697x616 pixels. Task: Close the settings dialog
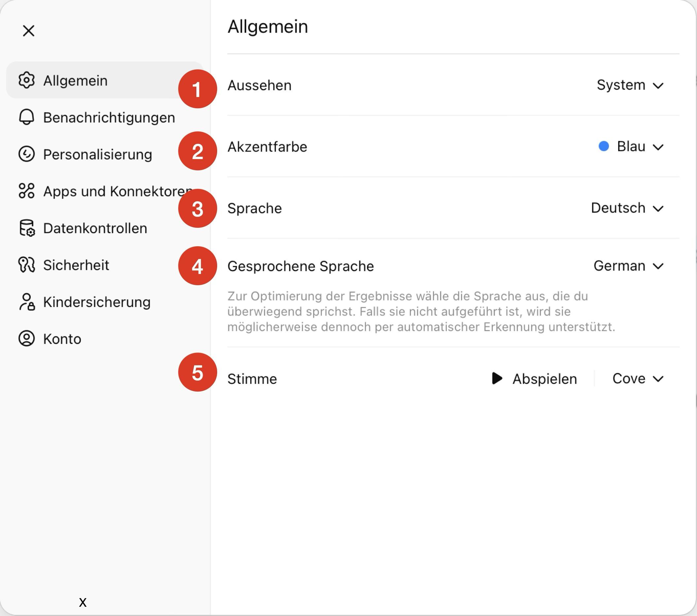pos(29,31)
